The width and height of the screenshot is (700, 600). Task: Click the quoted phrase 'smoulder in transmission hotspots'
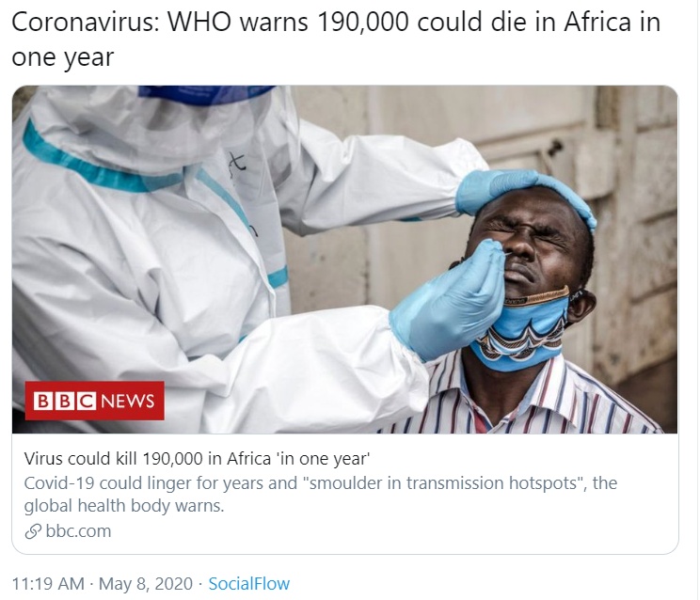(x=445, y=483)
